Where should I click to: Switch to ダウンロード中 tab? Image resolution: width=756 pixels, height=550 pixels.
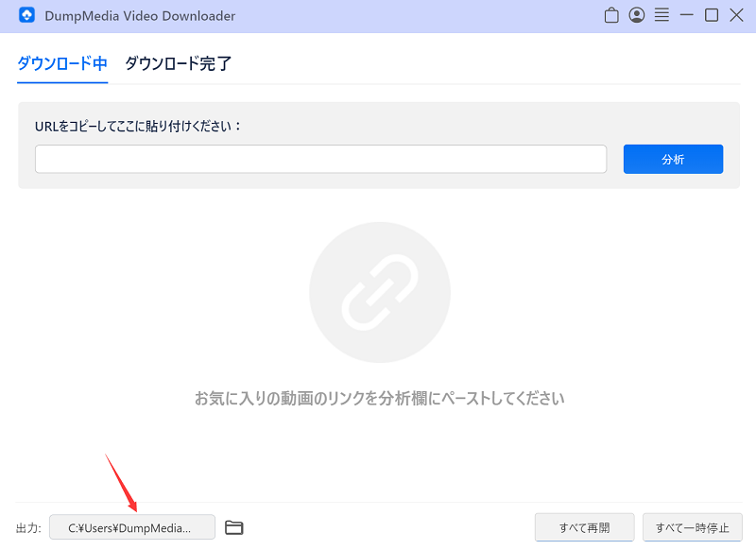(x=62, y=63)
